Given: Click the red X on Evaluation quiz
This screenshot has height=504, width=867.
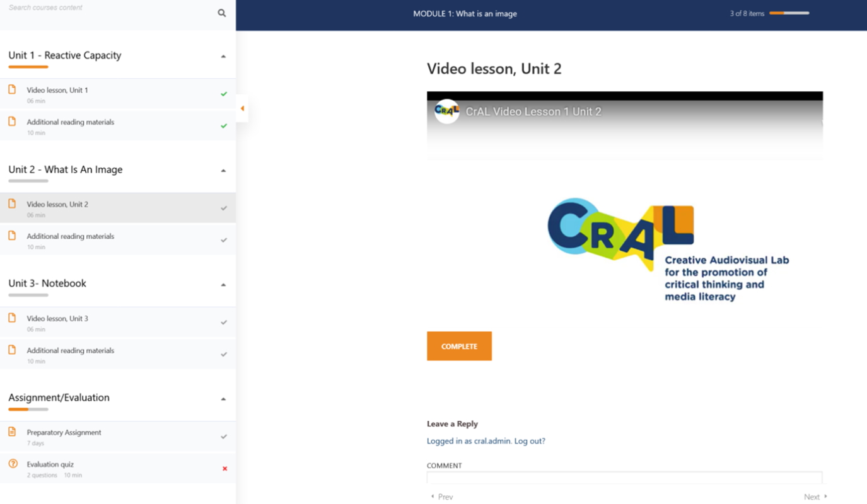Looking at the screenshot, I should (224, 469).
